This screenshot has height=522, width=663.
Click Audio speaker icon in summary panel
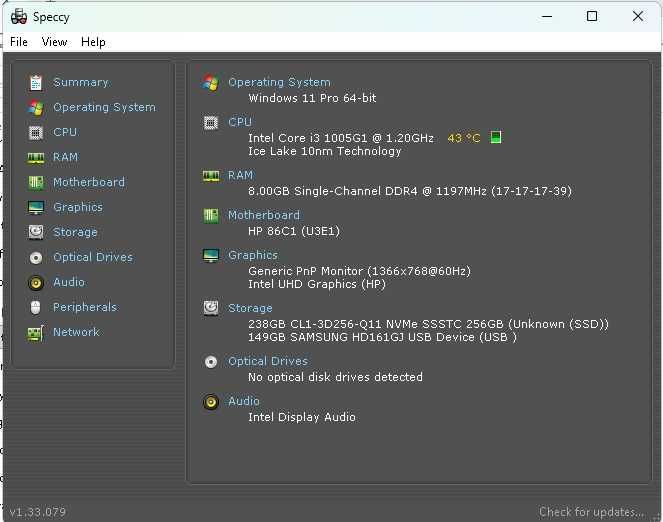[211, 402]
